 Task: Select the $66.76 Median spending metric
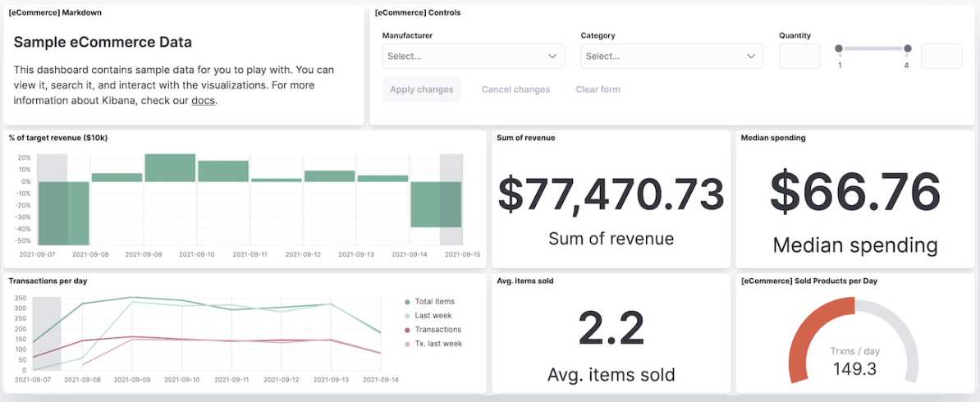pyautogui.click(x=854, y=192)
